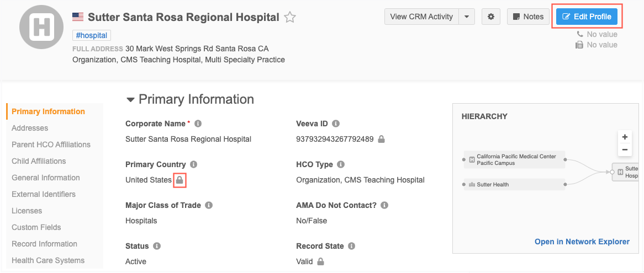Zoom in on hierarchy with plus button

click(x=625, y=137)
